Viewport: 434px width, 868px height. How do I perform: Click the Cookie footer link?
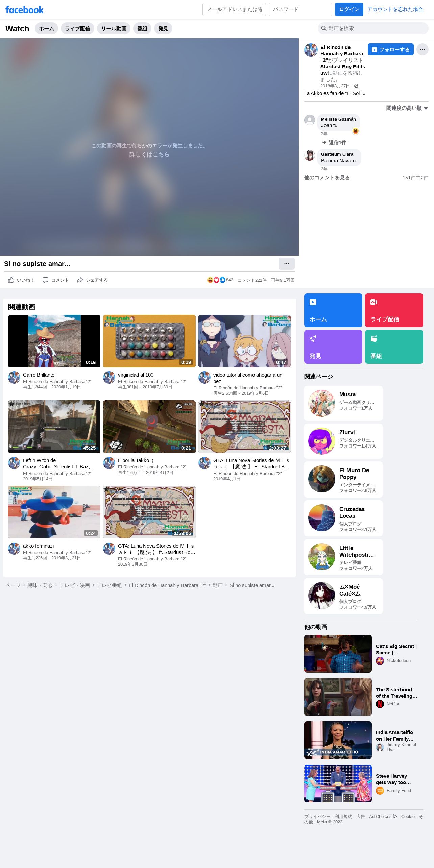pos(408,816)
